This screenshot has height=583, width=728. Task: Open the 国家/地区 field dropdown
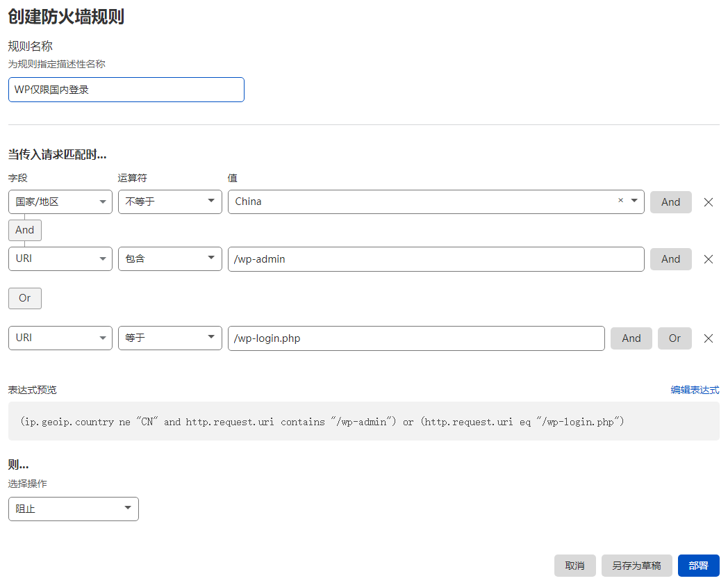(60, 202)
